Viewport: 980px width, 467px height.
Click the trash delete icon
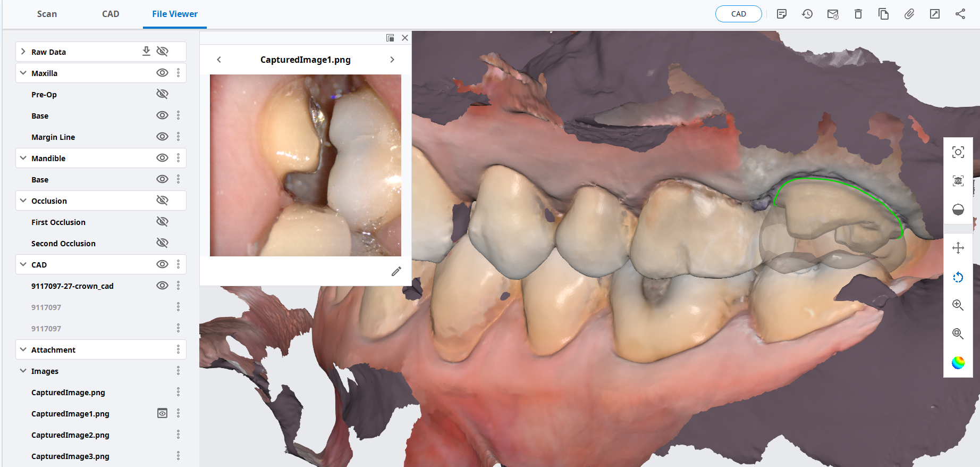858,14
